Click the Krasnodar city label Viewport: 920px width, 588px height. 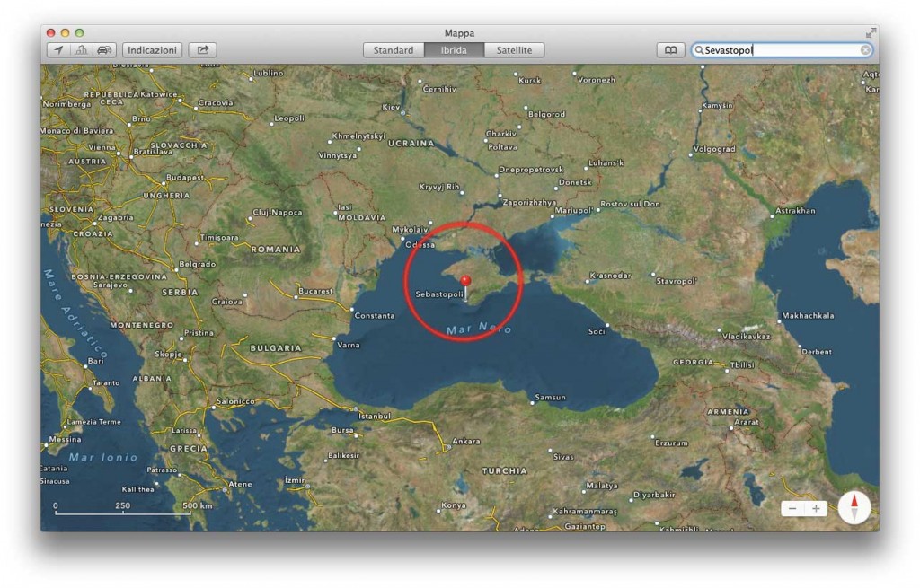pyautogui.click(x=610, y=276)
